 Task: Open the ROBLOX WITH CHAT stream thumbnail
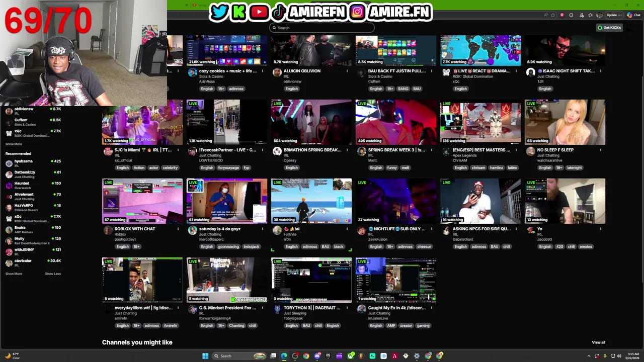click(142, 201)
